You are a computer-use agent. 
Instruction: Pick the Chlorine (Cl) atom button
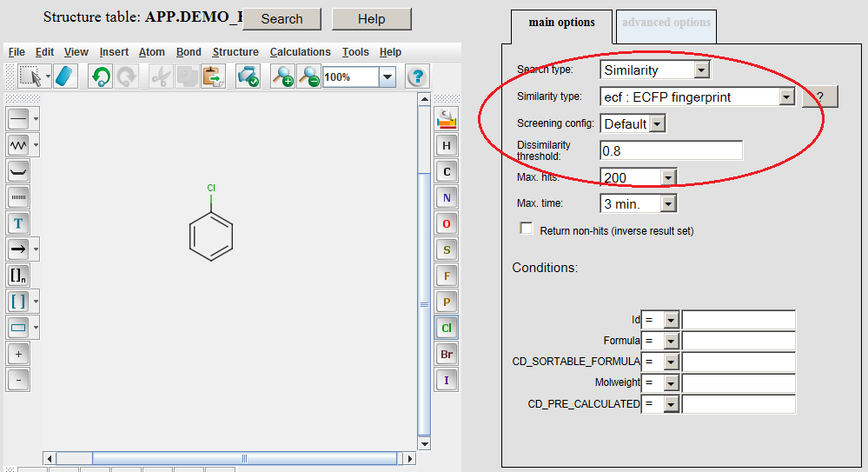(447, 328)
